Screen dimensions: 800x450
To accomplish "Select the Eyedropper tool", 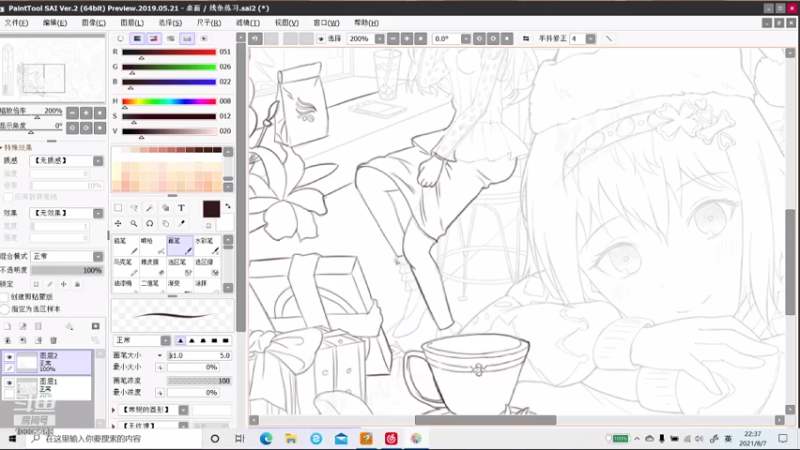I will point(181,223).
